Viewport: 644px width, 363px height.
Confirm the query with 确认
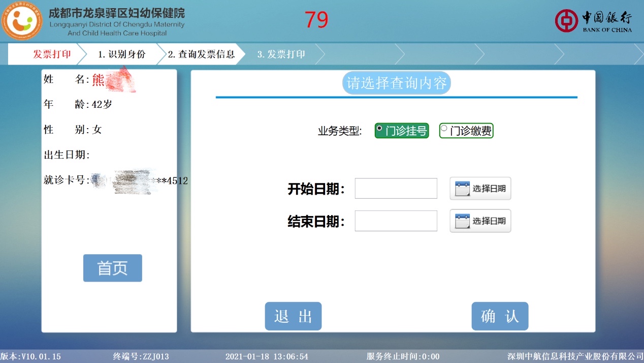pyautogui.click(x=500, y=316)
